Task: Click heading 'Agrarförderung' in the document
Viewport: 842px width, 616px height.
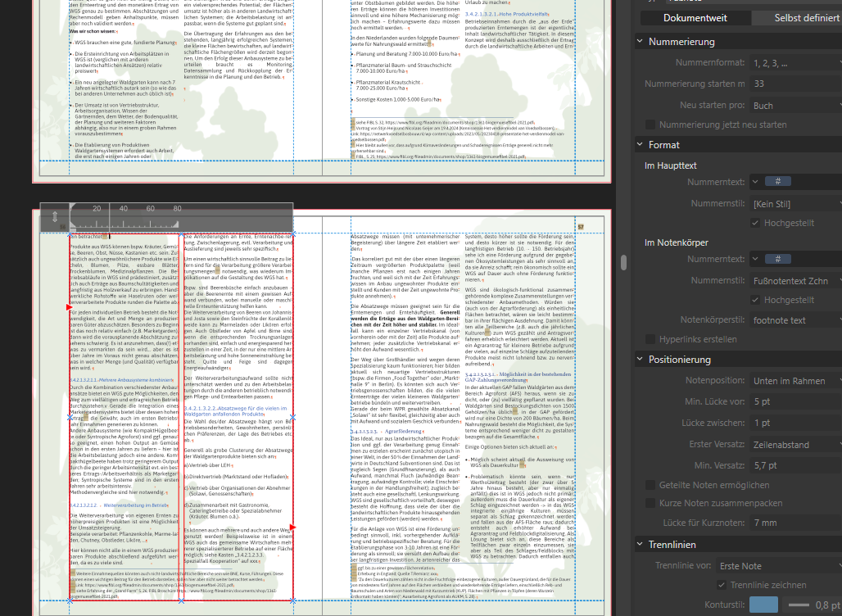Action: coord(403,431)
